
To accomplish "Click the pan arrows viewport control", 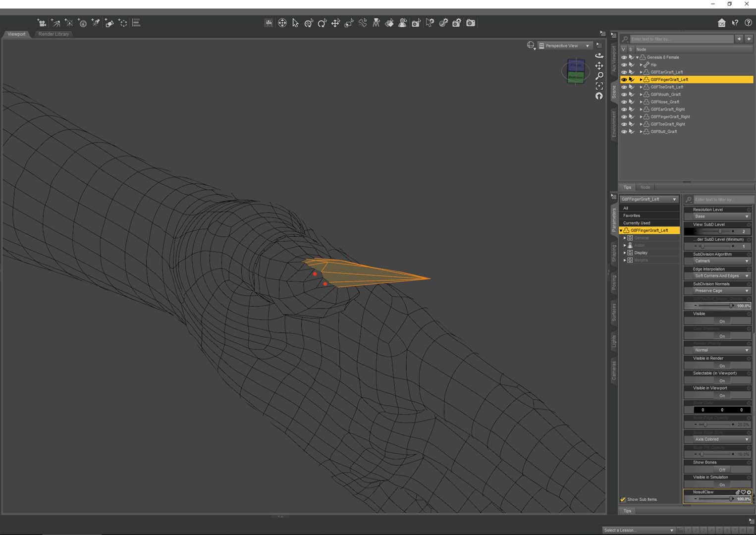I will coord(599,66).
